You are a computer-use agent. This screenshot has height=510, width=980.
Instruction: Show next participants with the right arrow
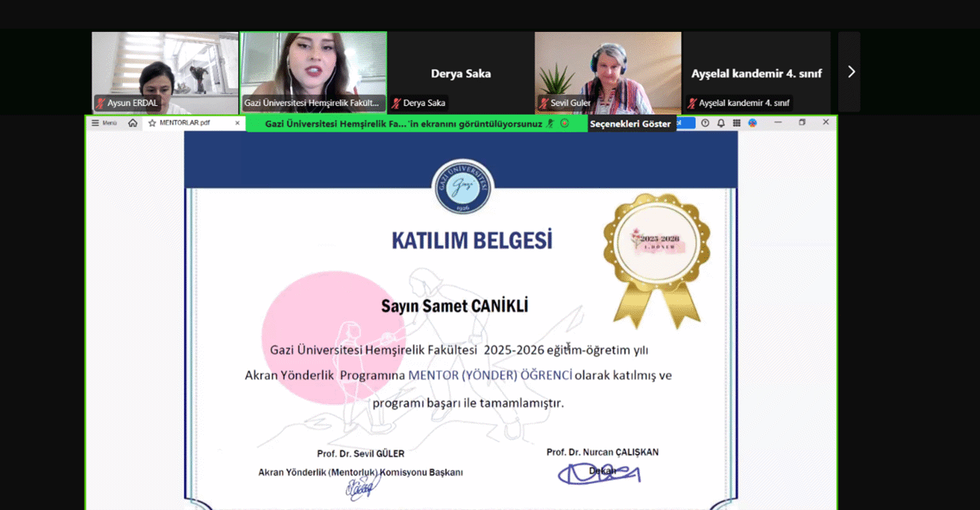850,72
